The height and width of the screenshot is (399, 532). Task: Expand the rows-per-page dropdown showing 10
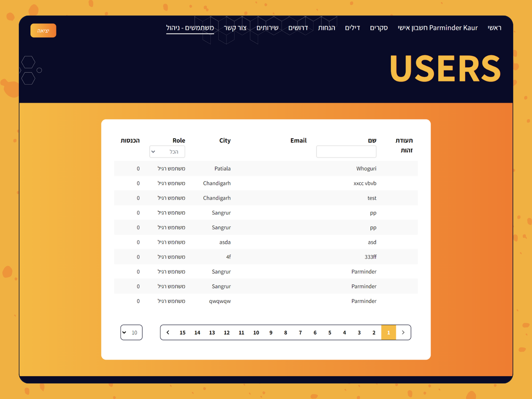pyautogui.click(x=131, y=333)
